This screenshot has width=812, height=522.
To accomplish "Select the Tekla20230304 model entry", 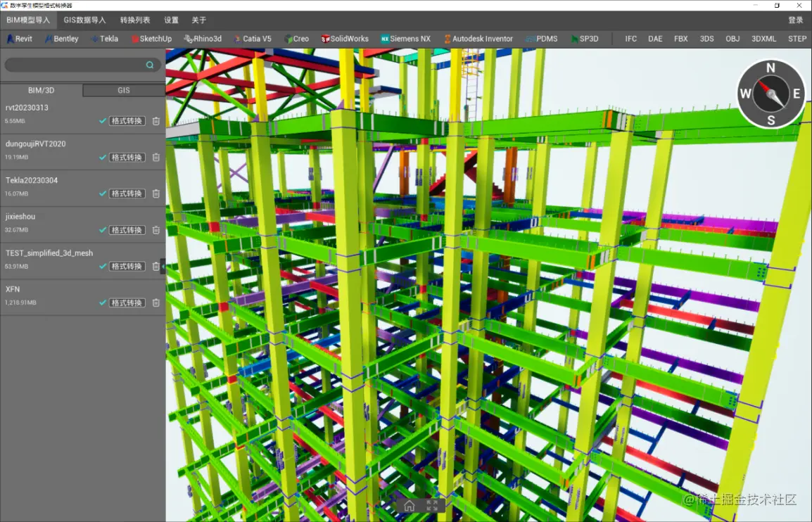I will point(83,189).
